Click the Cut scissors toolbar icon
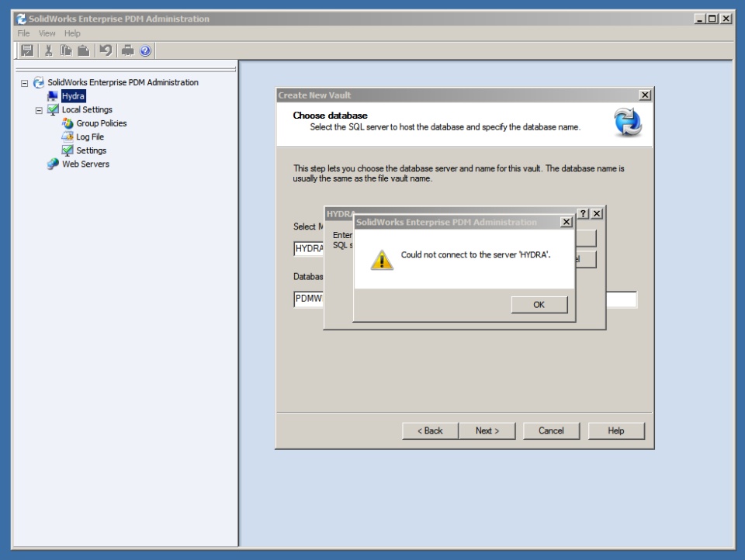Image resolution: width=745 pixels, height=560 pixels. point(48,50)
